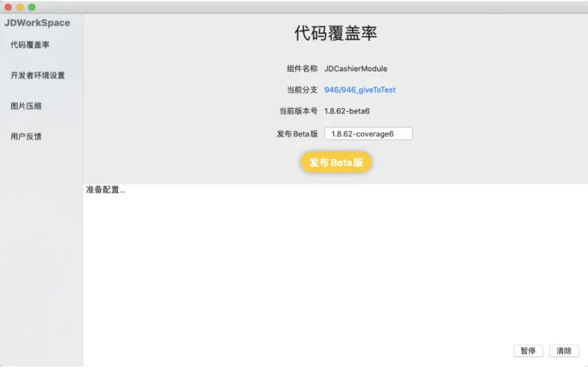The width and height of the screenshot is (588, 368).
Task: Click the 当前版本号 label
Action: pos(298,111)
